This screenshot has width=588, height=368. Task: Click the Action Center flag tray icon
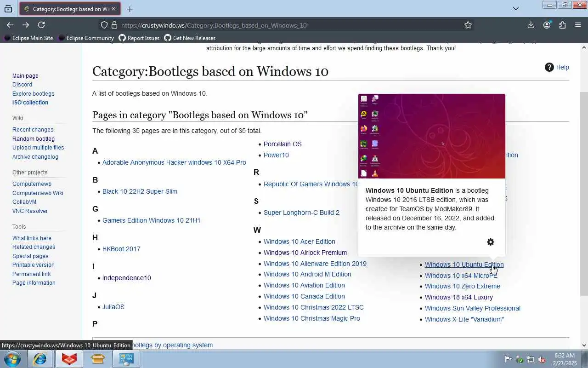[508, 359]
